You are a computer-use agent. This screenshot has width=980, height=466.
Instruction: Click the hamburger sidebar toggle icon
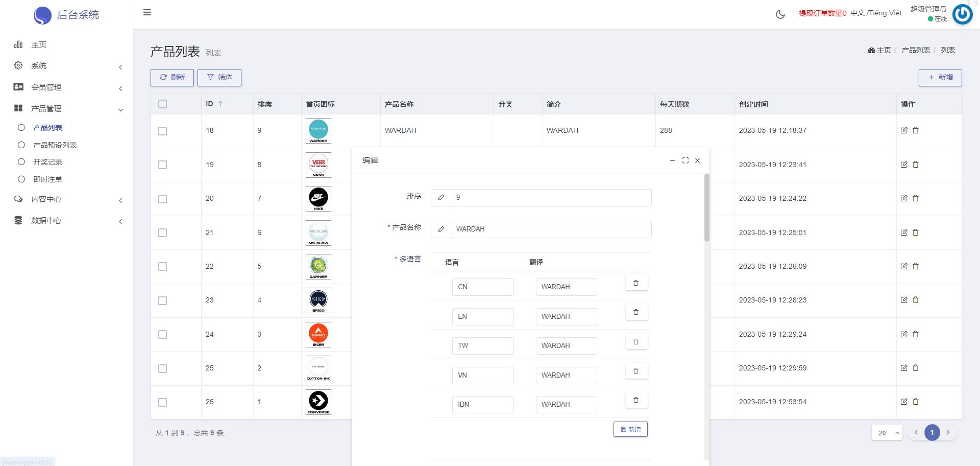[147, 12]
